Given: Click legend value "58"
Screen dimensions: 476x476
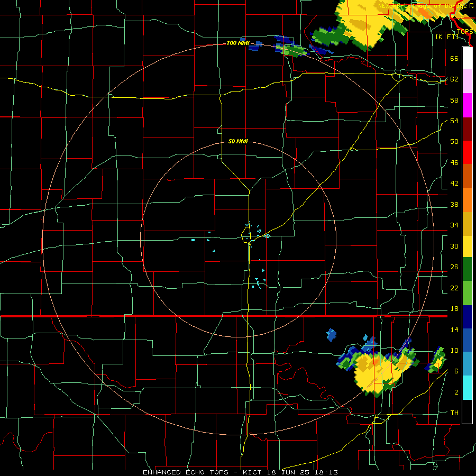Looking at the screenshot, I should point(454,100).
